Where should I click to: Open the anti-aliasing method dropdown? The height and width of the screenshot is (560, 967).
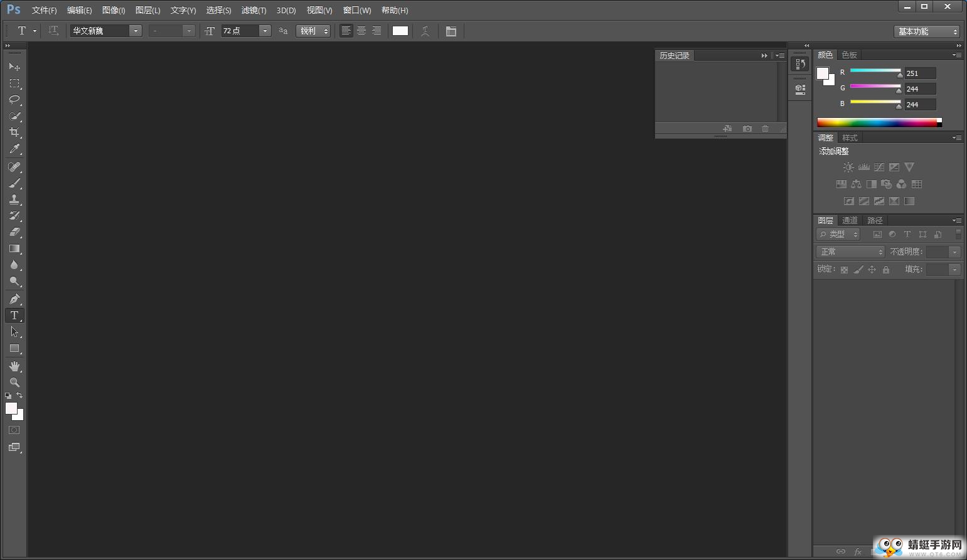pos(313,31)
